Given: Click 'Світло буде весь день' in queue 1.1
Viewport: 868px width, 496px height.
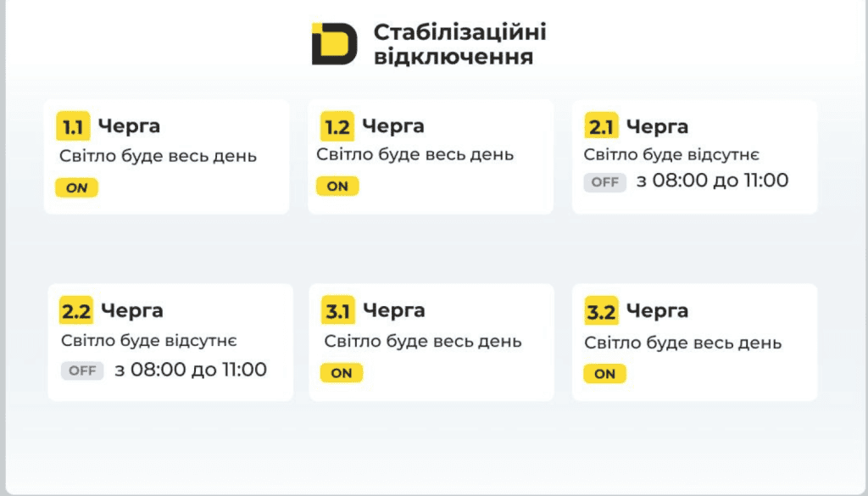Looking at the screenshot, I should pyautogui.click(x=159, y=156).
